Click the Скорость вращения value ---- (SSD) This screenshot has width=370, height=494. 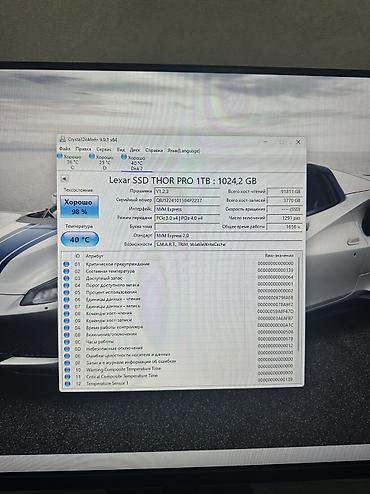click(285, 209)
